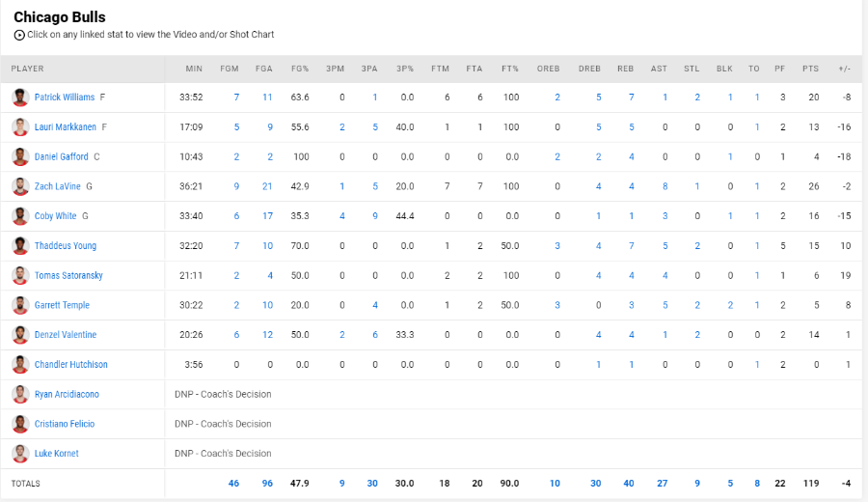Click Luke Kornet's headshot thumbnail
Image resolution: width=868 pixels, height=502 pixels.
click(20, 453)
